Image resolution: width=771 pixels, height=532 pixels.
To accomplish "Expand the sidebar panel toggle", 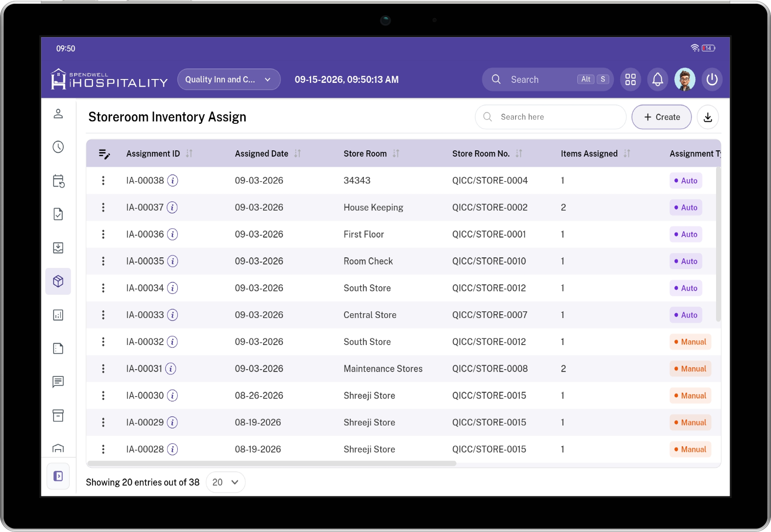I will pos(58,476).
